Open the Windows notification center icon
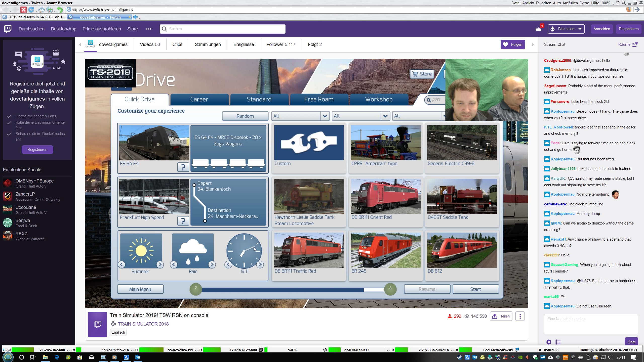This screenshot has height=362, width=644. click(634, 357)
